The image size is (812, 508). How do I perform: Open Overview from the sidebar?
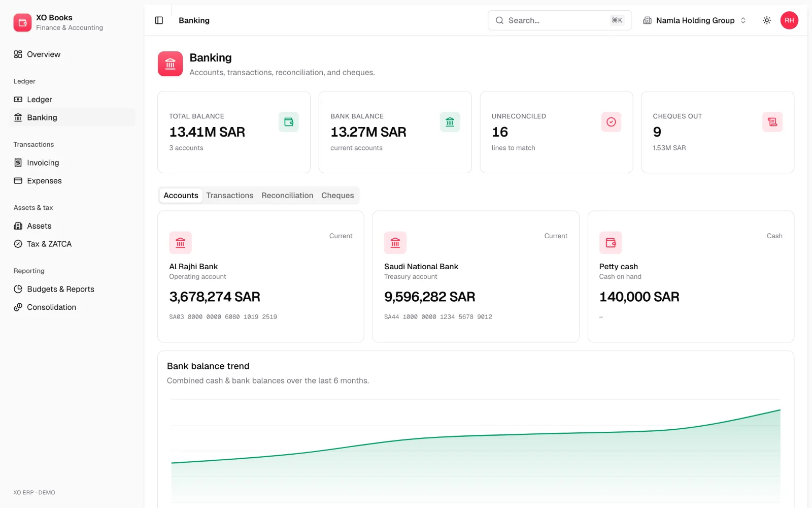[72, 54]
